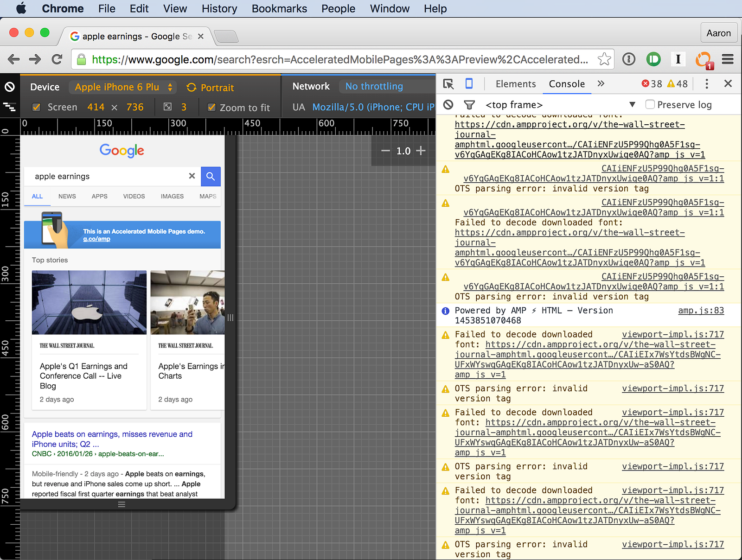
Task: Toggle the Screen checkbox
Action: coord(36,108)
